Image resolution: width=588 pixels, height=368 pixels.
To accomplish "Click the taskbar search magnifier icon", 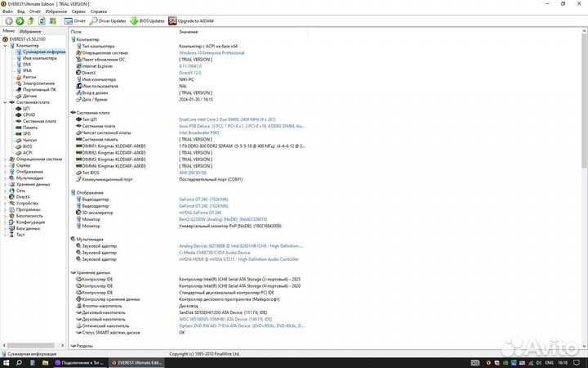I will pyautogui.click(x=19, y=363).
